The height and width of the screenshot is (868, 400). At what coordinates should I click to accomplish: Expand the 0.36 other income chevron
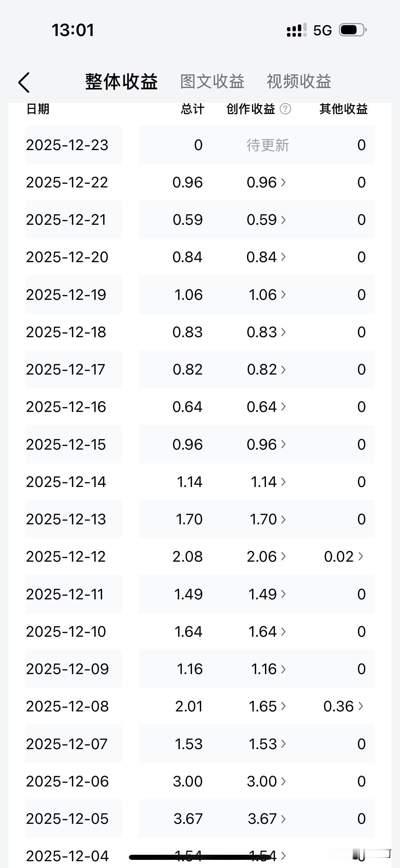click(361, 706)
